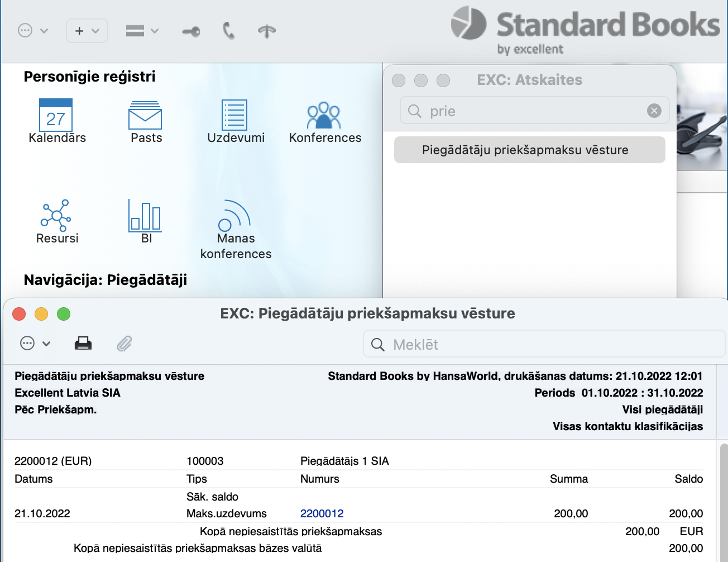Expand the plus add-new dropdown
728x562 pixels.
(x=87, y=31)
